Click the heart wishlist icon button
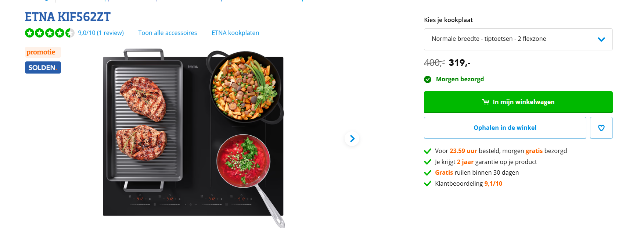This screenshot has height=228, width=644. [601, 128]
